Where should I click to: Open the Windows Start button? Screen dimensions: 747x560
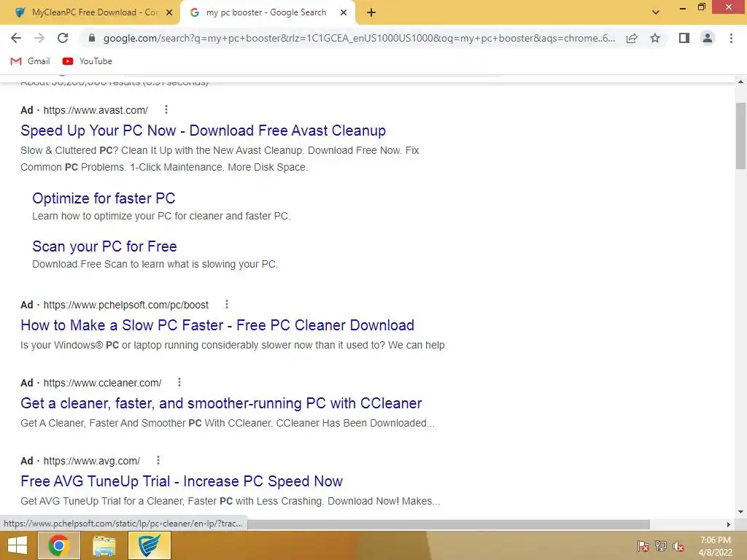(x=18, y=545)
